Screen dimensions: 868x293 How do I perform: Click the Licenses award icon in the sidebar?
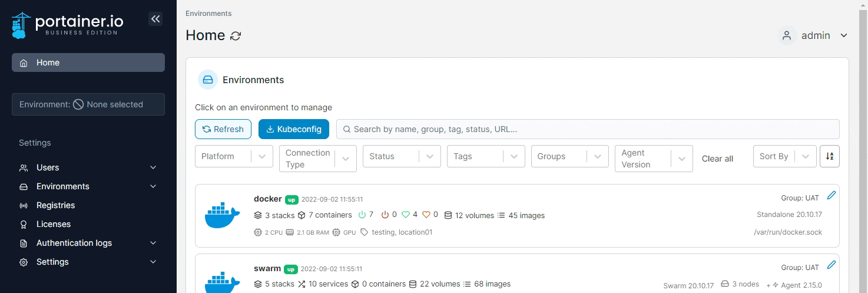coord(24,225)
